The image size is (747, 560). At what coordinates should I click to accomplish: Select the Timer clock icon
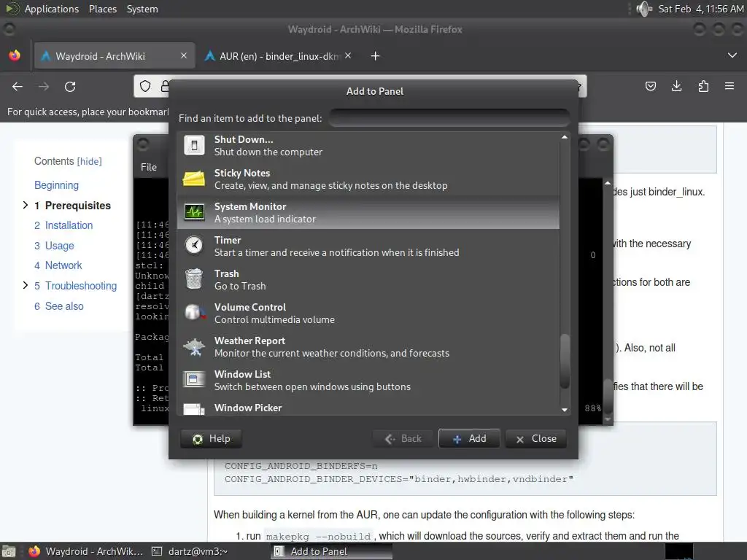[194, 246]
